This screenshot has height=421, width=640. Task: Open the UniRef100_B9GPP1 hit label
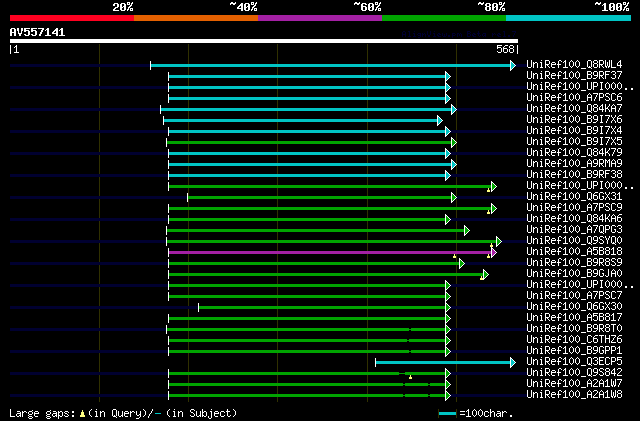pyautogui.click(x=574, y=351)
